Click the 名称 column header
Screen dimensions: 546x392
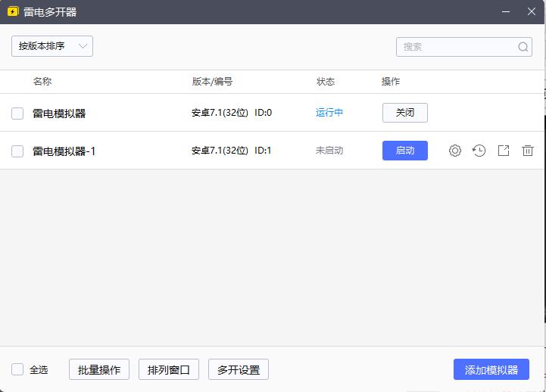click(x=42, y=82)
